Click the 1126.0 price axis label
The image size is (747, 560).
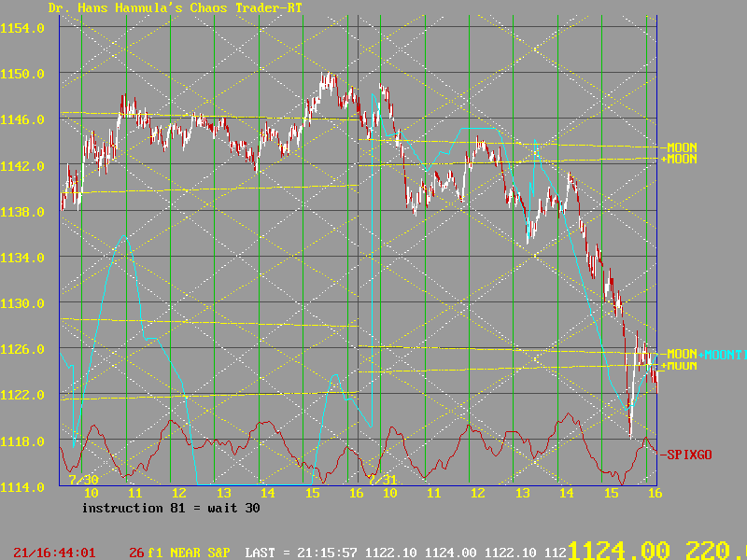click(22, 349)
